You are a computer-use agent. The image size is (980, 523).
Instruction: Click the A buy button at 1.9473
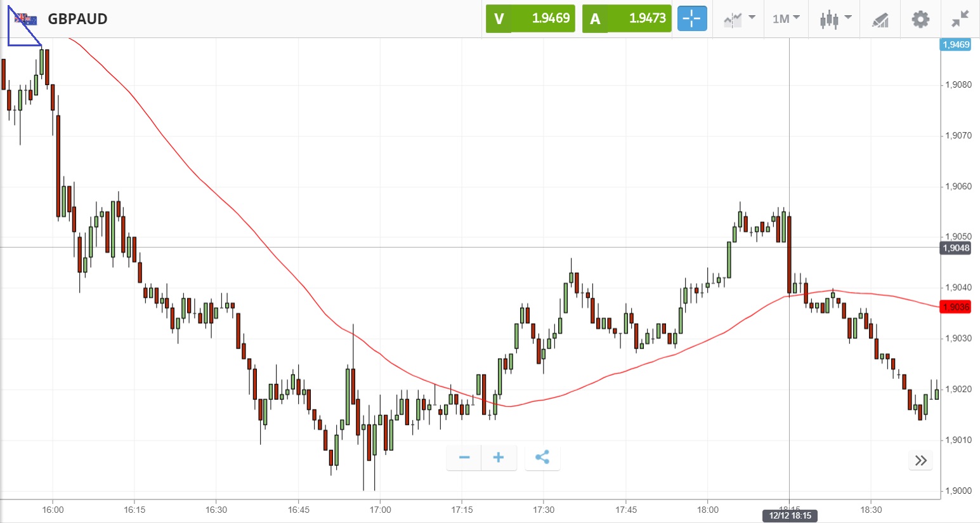[627, 18]
